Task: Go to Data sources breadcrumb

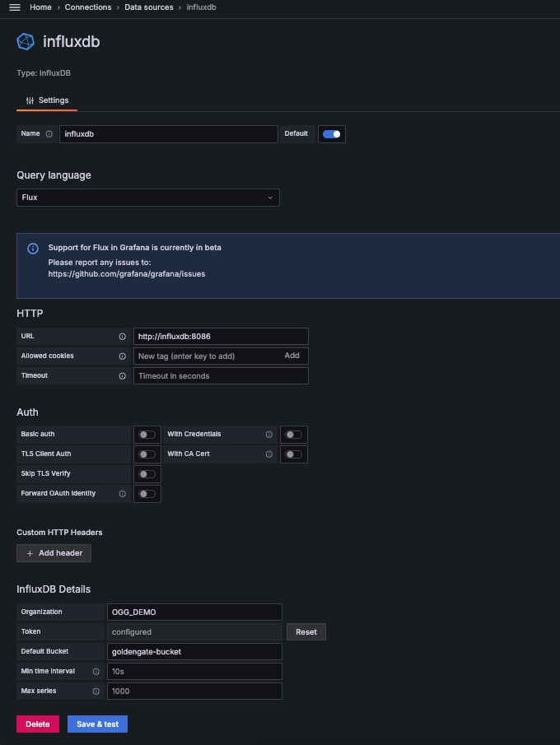Action: coord(149,7)
